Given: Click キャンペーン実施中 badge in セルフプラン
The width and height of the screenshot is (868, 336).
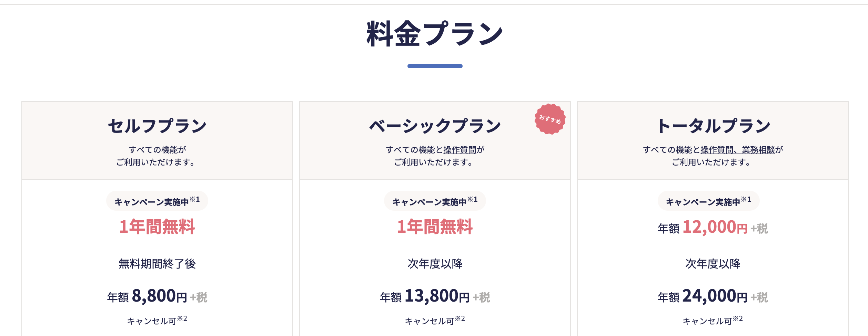Looking at the screenshot, I should (157, 201).
